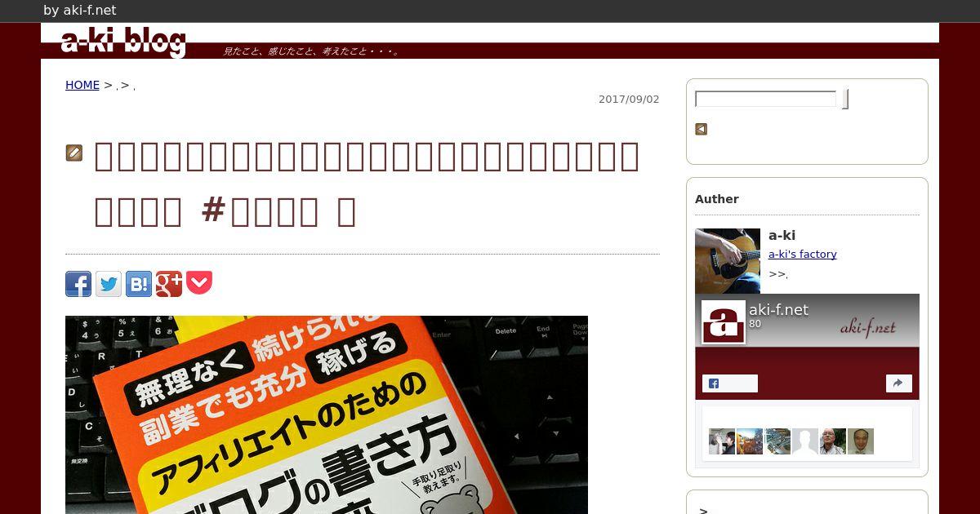Click the post date 2017/09/02
980x514 pixels.
(629, 99)
